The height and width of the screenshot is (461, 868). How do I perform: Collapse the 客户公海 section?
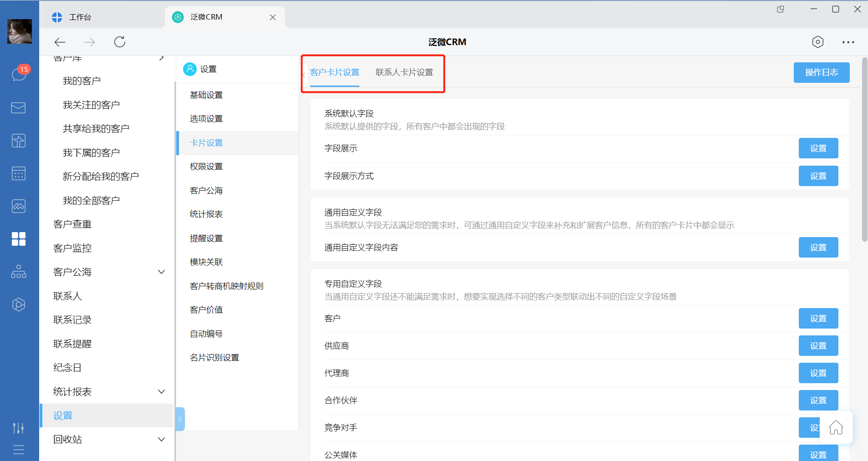pos(161,271)
